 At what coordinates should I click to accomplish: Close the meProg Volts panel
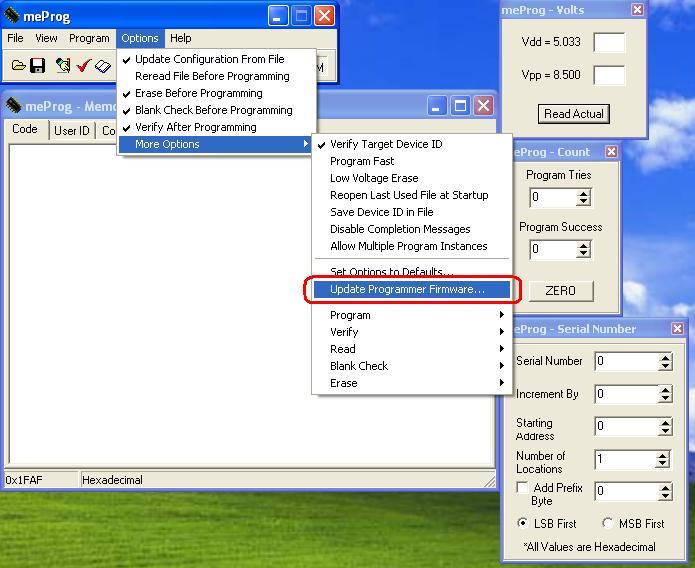(637, 9)
